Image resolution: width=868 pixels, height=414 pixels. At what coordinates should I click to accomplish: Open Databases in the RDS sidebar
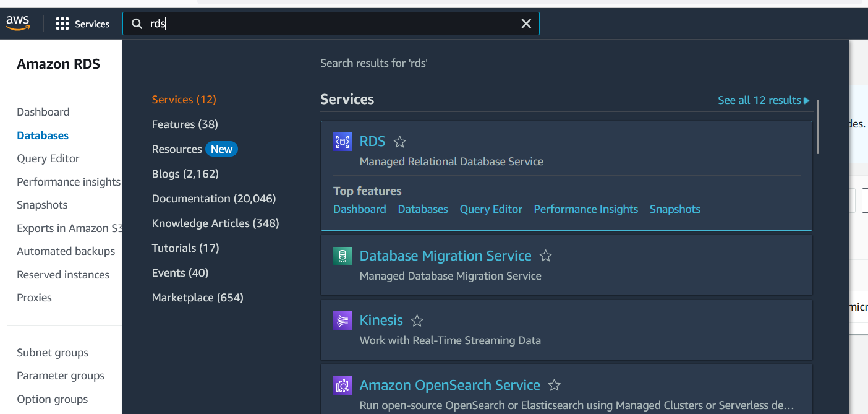(43, 136)
